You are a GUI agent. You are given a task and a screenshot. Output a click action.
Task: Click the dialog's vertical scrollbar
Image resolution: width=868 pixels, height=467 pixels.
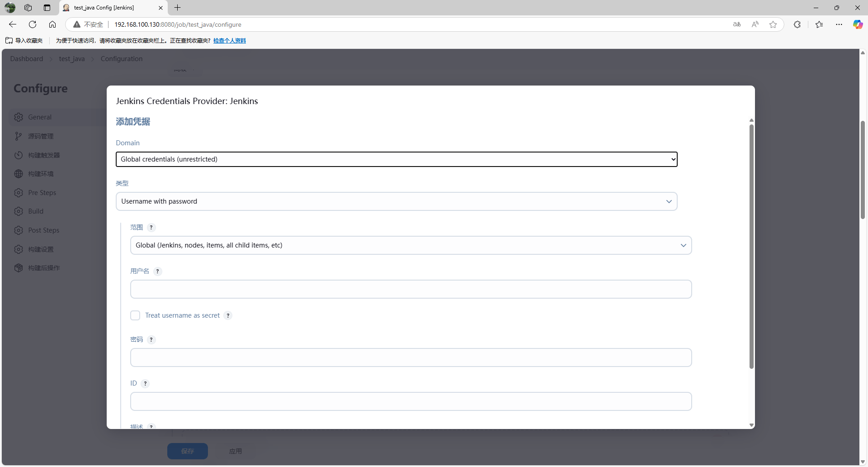751,247
